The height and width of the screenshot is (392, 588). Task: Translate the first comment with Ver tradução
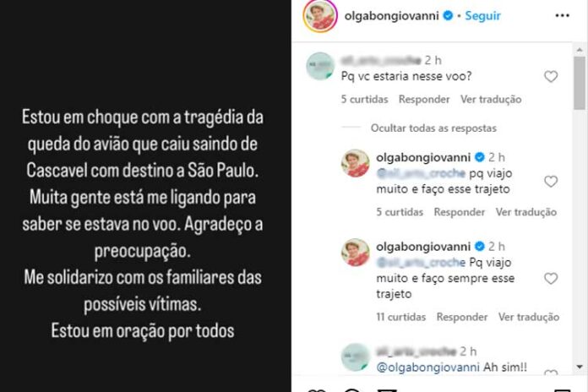pyautogui.click(x=491, y=100)
